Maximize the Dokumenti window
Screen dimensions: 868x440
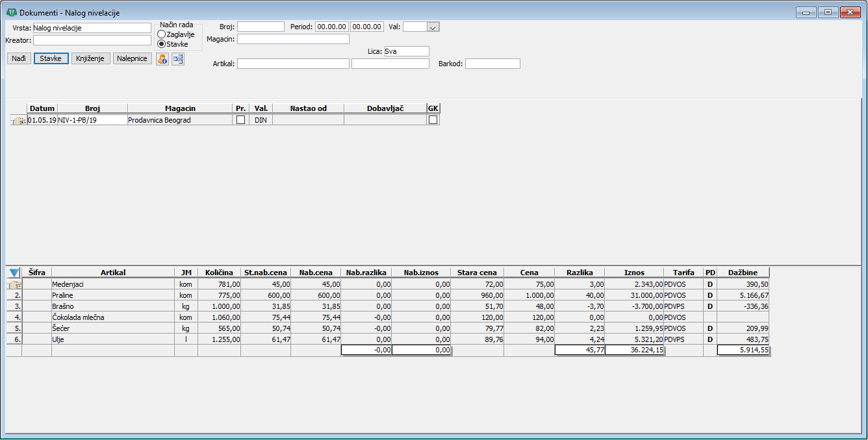click(x=828, y=12)
